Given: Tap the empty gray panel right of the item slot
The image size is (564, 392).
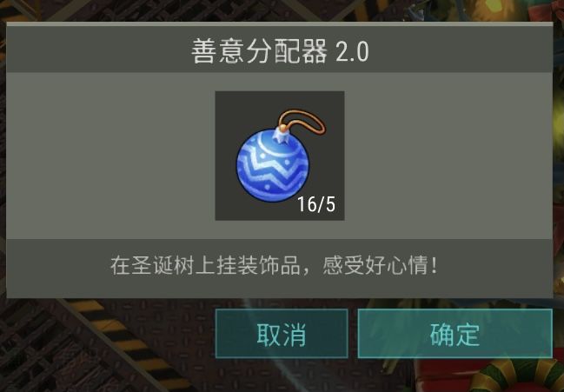Looking at the screenshot, I should 448,156.
